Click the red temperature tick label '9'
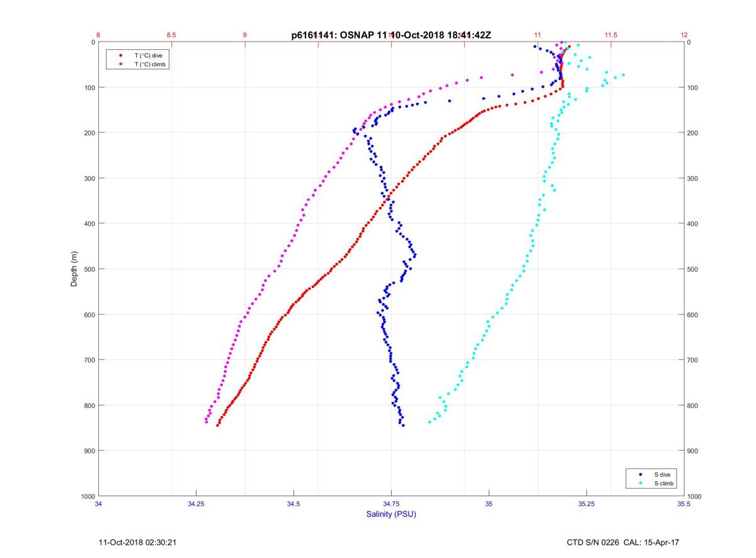756x558 pixels. pos(245,35)
